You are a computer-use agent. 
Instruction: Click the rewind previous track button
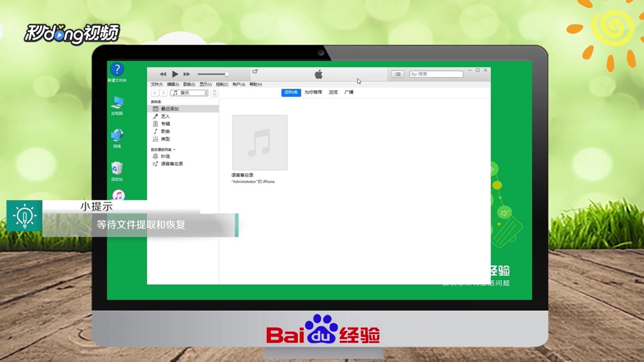163,74
